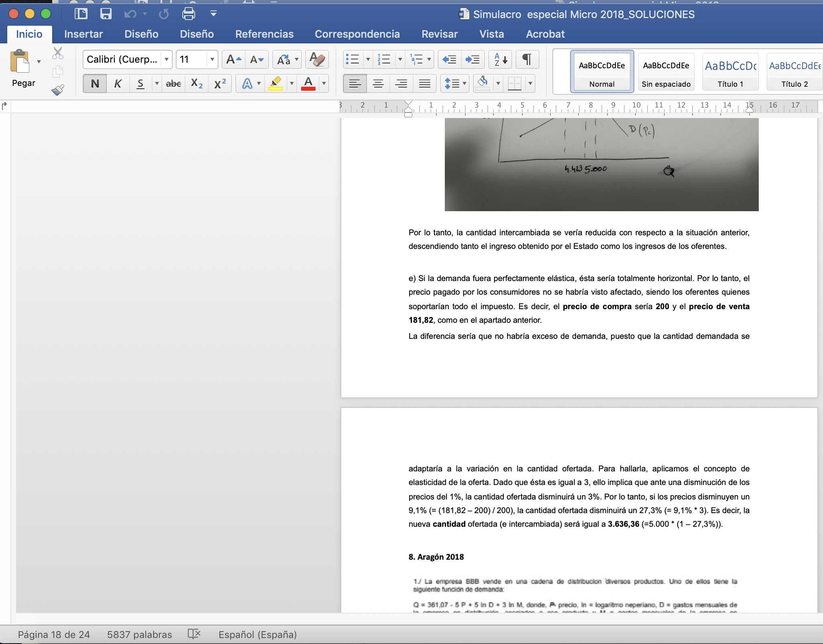
Task: Apply the Título 1 style
Action: tap(730, 71)
